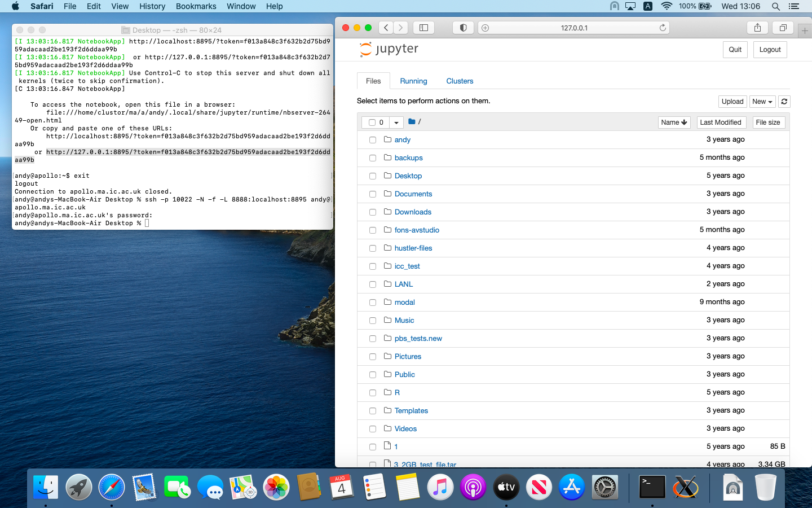Viewport: 812px width, 508px height.
Task: Open System Preferences from the Dock
Action: (605, 487)
